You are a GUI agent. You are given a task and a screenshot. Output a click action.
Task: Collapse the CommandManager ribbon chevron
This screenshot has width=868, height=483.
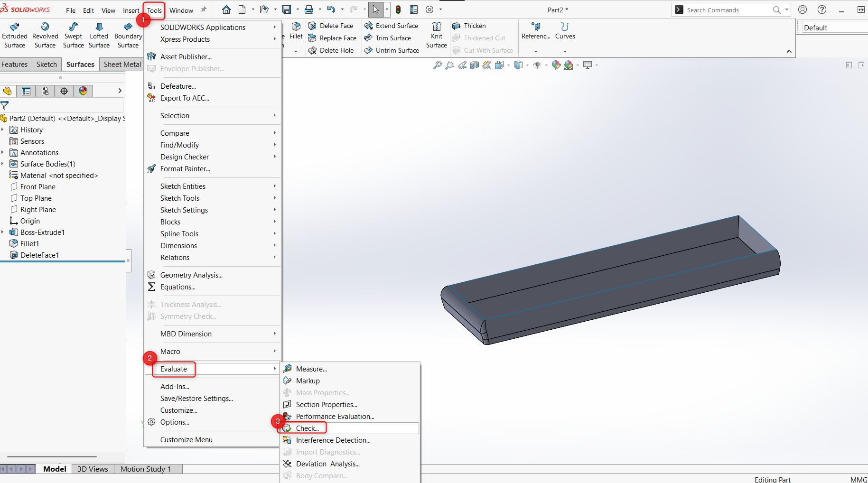789,51
